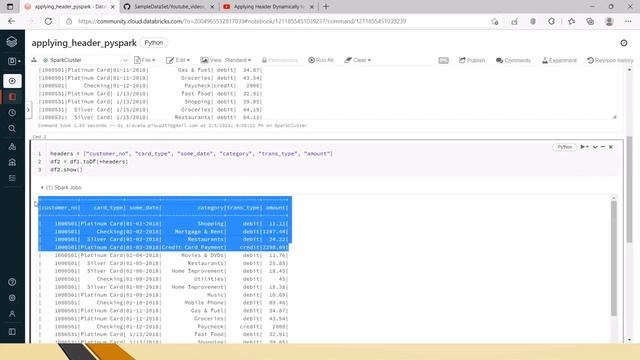Open the persona switcher icon in sidebar
Screen dimensions: 640x360
click(x=14, y=61)
